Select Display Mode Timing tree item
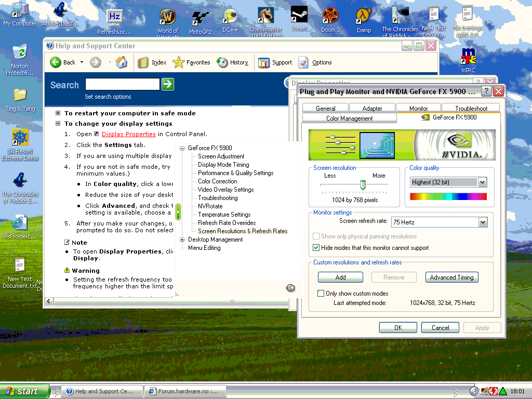 (223, 165)
